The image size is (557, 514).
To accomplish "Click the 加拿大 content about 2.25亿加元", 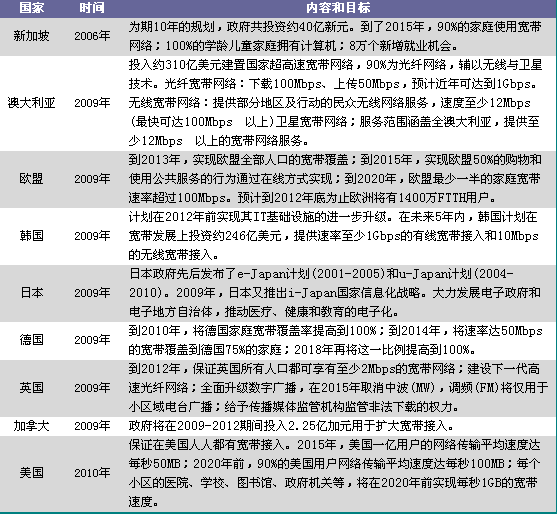I will point(291,426).
